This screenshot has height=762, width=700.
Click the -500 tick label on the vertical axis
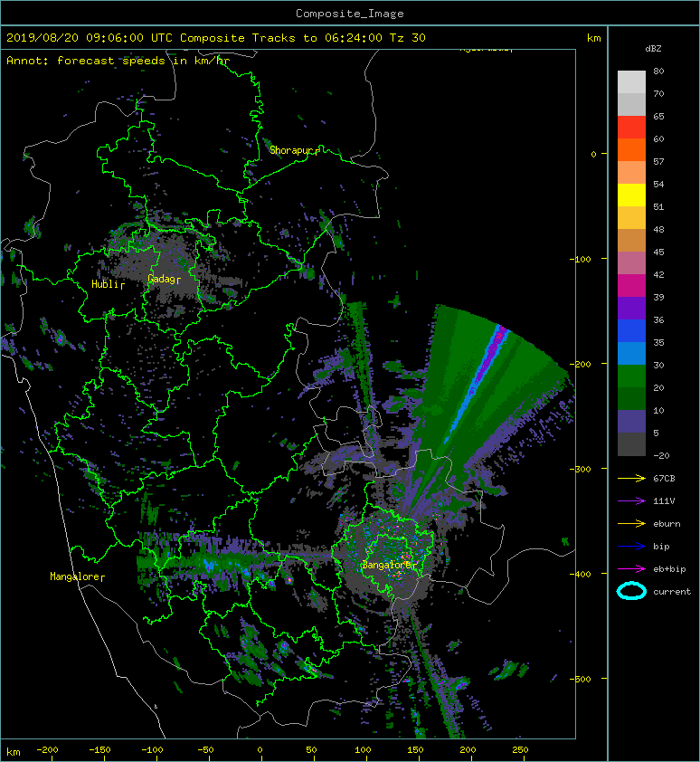tap(580, 679)
